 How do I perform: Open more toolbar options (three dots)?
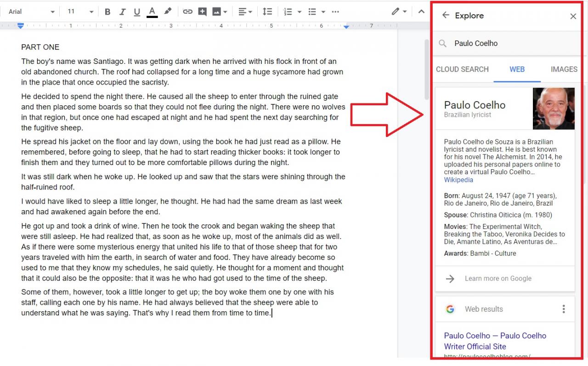(x=335, y=11)
